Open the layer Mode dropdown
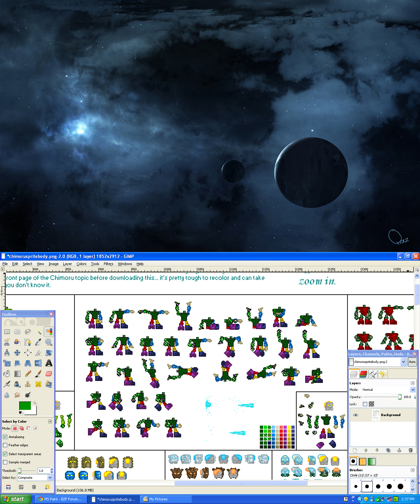420x504 pixels. tap(388, 390)
